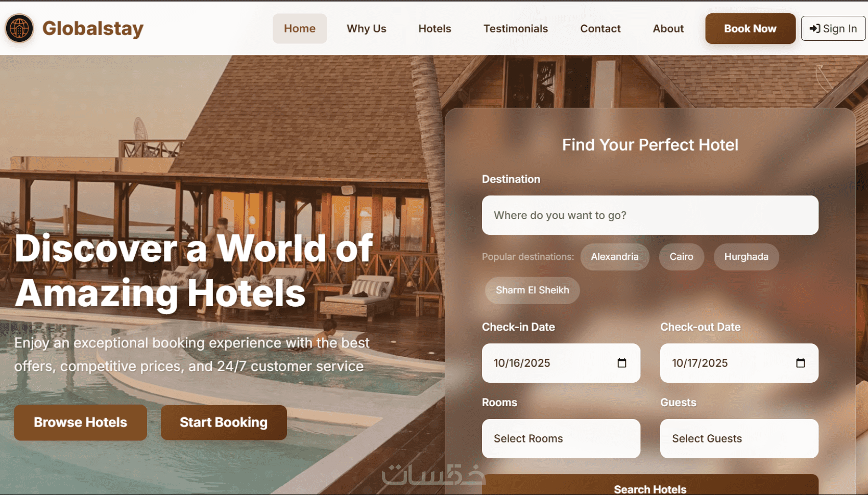Click the Book Now button
The height and width of the screenshot is (495, 868).
pos(751,29)
